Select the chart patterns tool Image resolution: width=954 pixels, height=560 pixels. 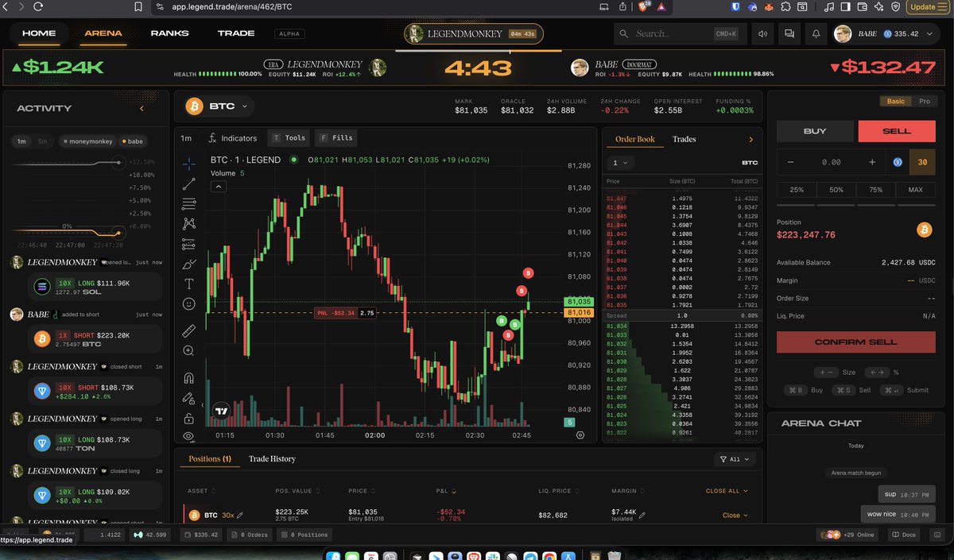[188, 224]
